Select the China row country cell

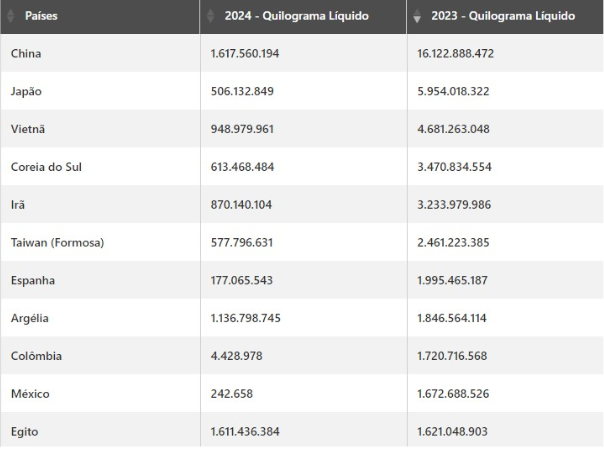(26, 52)
